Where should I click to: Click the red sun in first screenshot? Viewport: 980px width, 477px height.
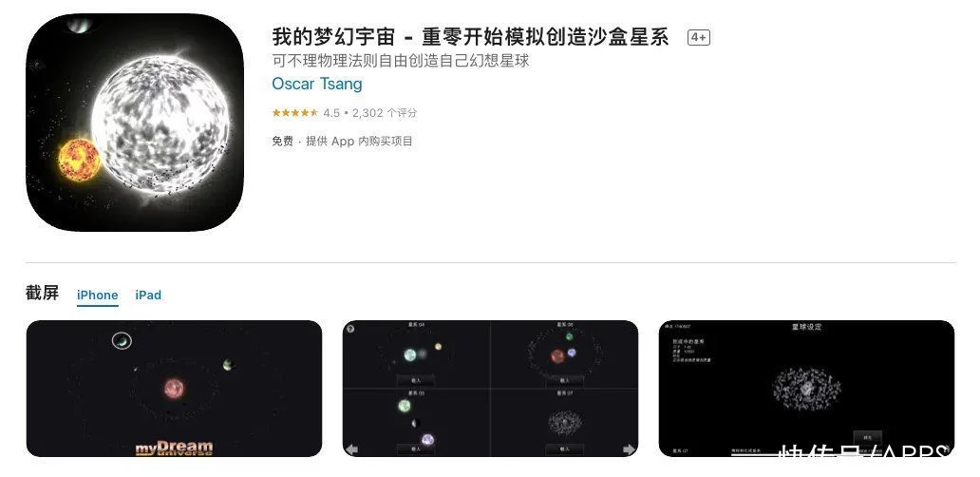[174, 389]
